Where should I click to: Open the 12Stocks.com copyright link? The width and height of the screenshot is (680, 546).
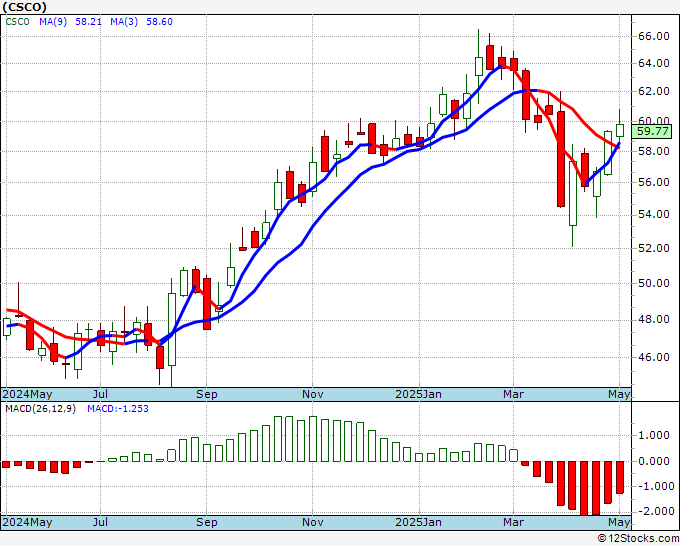pos(638,538)
